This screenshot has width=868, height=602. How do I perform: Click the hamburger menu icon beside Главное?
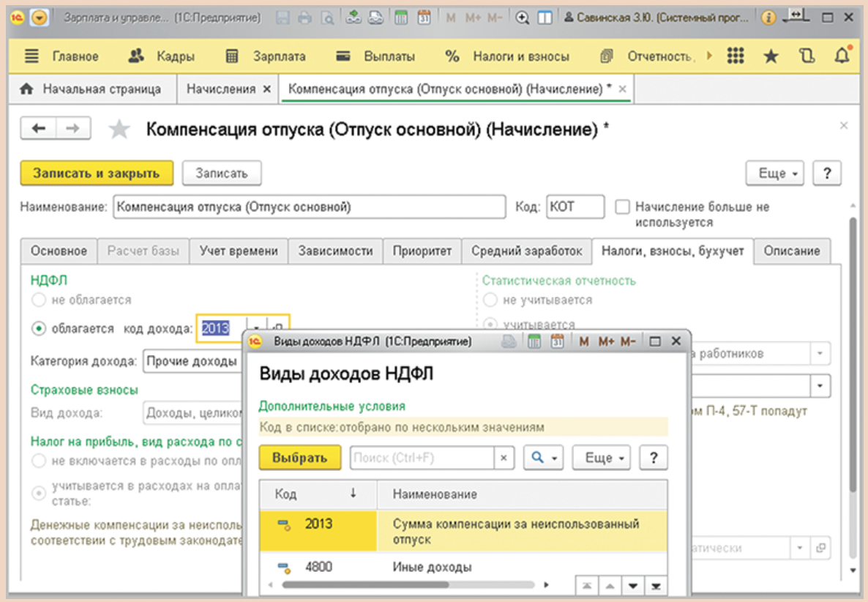point(31,56)
